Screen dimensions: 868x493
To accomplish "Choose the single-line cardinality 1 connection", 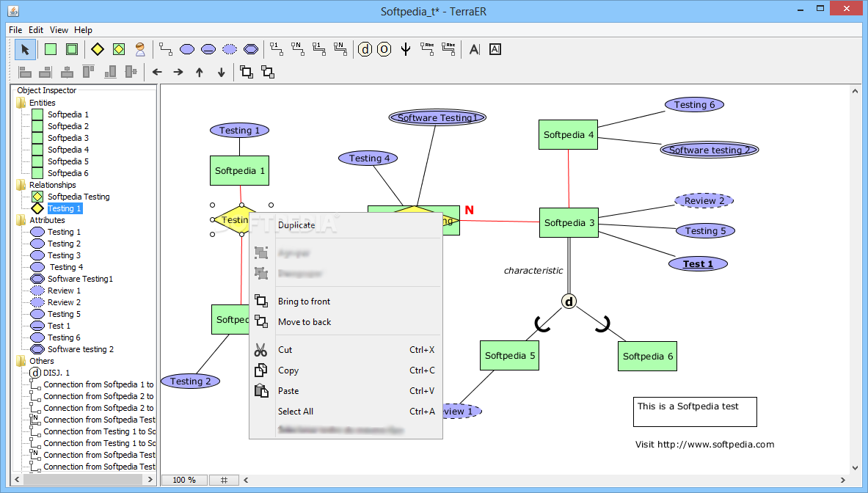I will pyautogui.click(x=276, y=49).
